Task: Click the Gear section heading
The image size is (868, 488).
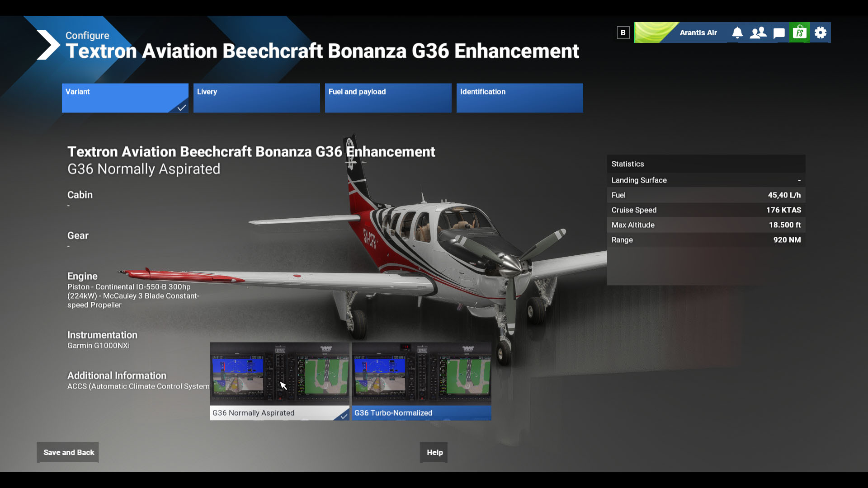Action: (78, 235)
